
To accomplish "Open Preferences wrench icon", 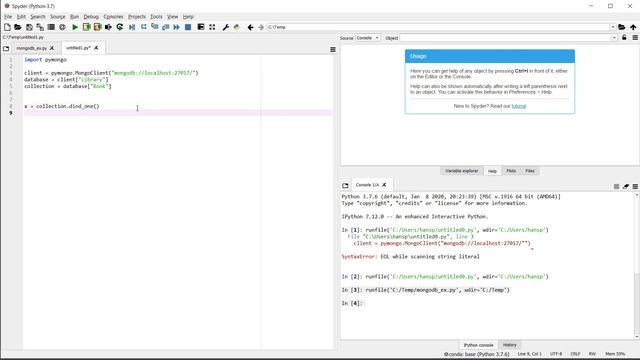I will click(x=225, y=27).
